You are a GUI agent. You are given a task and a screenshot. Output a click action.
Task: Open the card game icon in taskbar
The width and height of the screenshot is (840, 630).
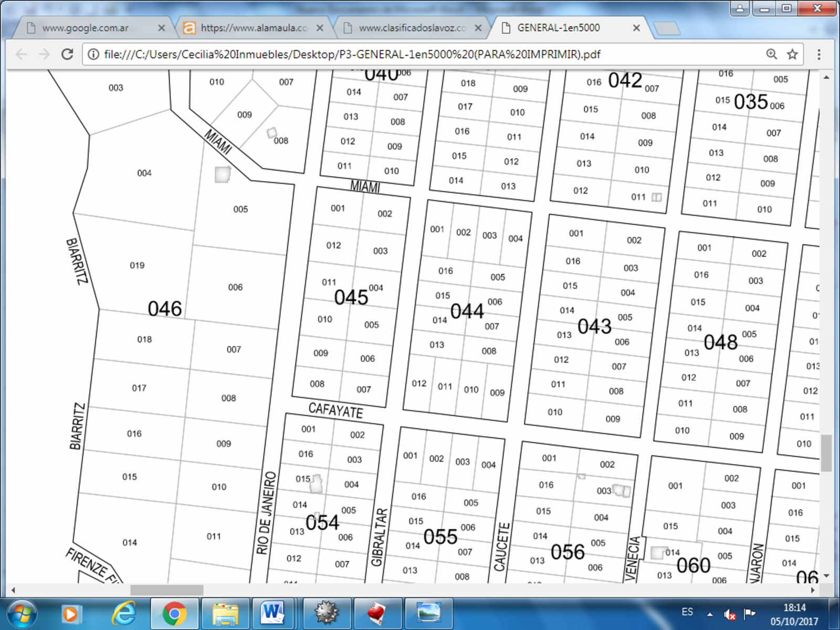[x=377, y=614]
